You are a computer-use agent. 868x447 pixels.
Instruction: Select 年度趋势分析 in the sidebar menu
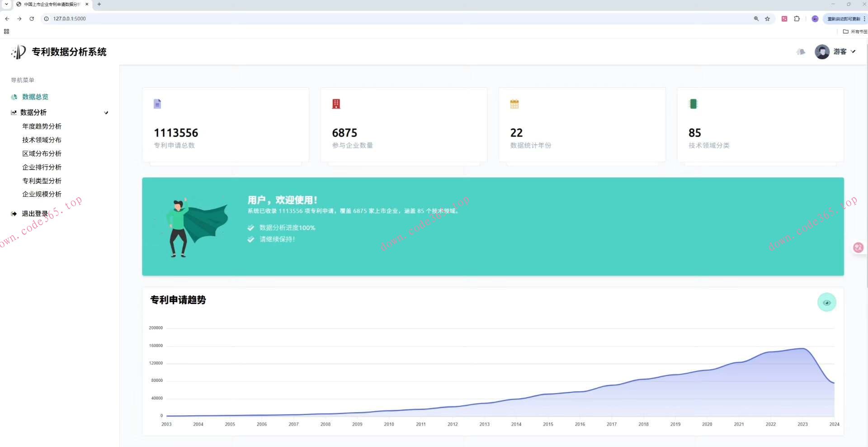pos(42,126)
